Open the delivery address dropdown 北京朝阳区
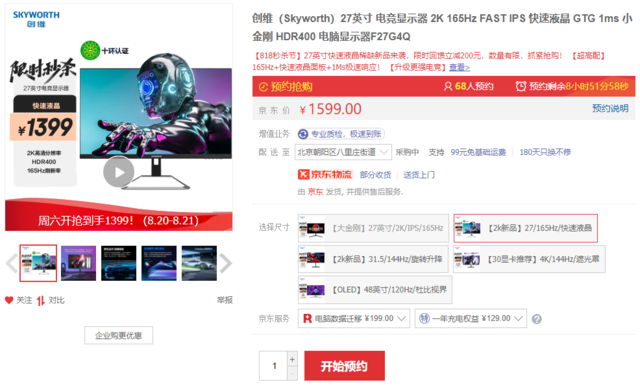The image size is (640, 391). 343,152
